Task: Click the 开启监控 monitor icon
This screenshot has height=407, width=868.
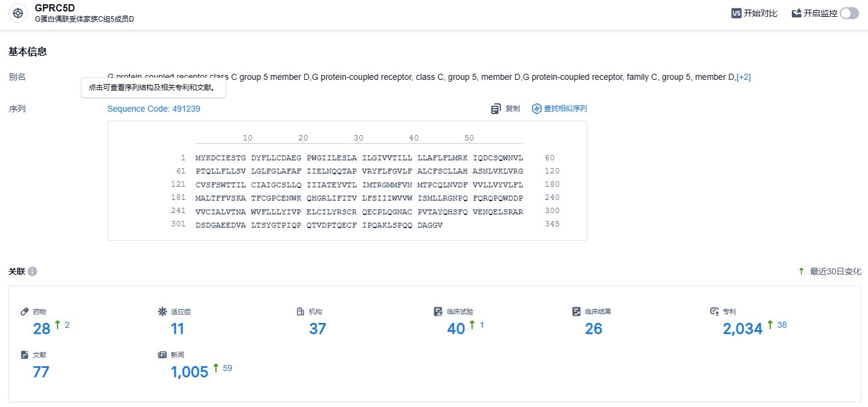Action: [x=797, y=13]
